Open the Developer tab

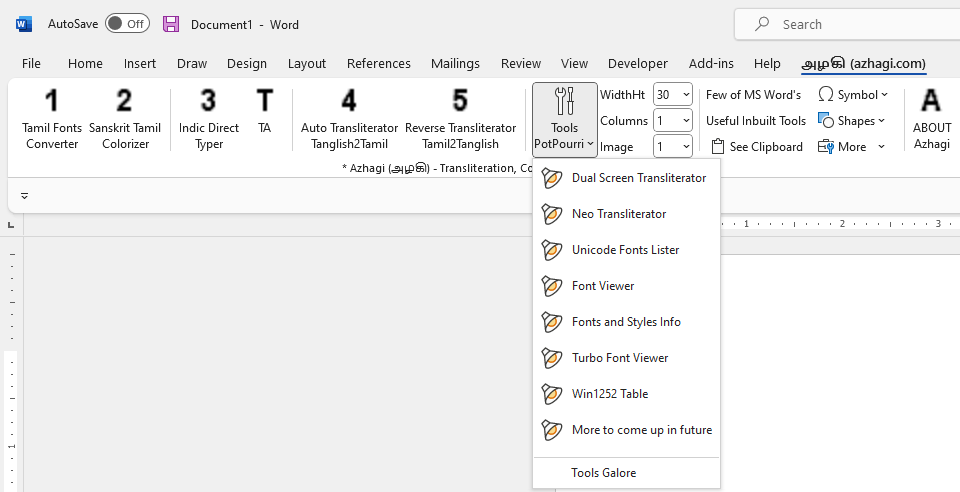[x=637, y=64]
